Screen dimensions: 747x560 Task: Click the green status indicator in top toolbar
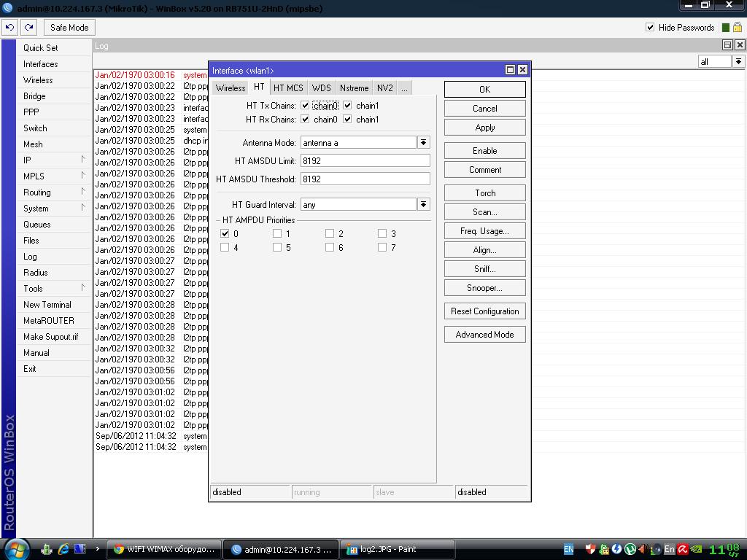pos(726,28)
